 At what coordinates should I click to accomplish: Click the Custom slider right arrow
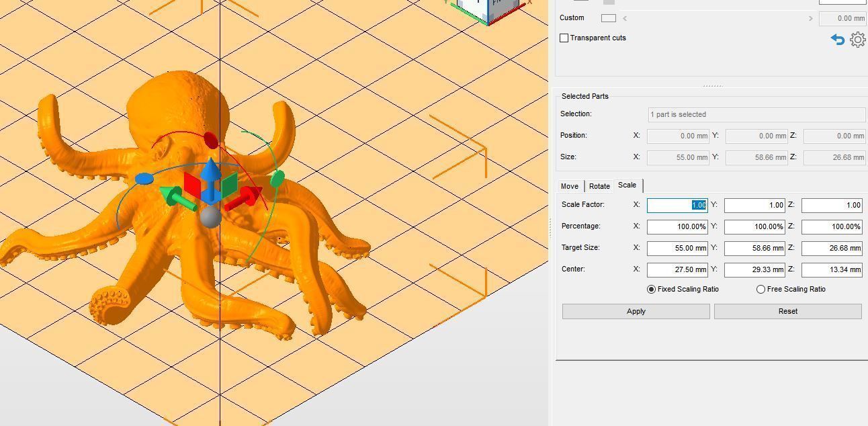tap(810, 18)
